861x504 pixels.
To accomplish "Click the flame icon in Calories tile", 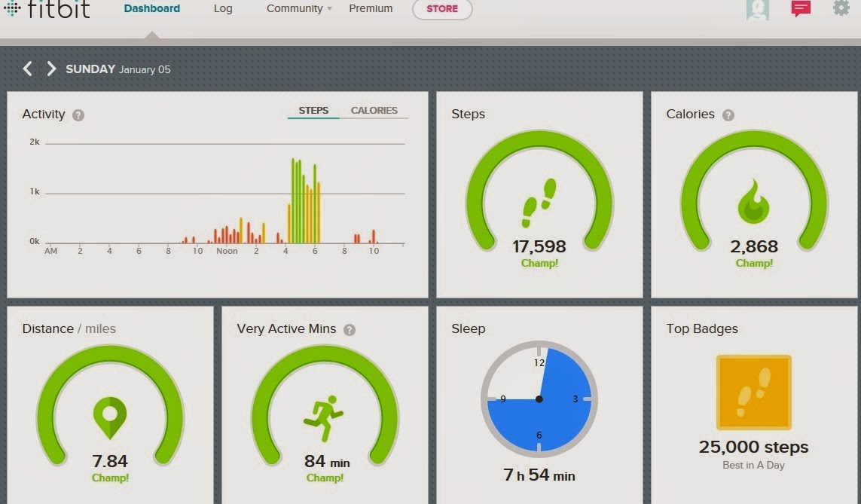I will point(753,201).
